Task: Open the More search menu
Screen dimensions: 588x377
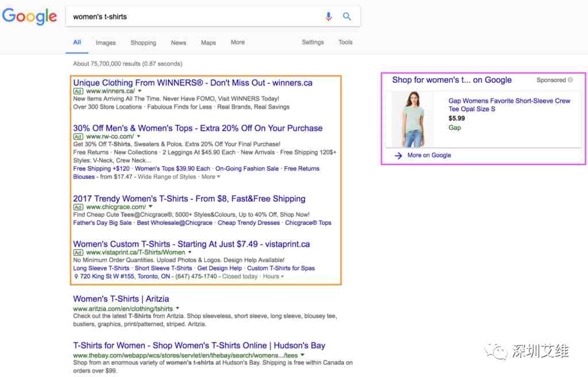Action: (238, 43)
